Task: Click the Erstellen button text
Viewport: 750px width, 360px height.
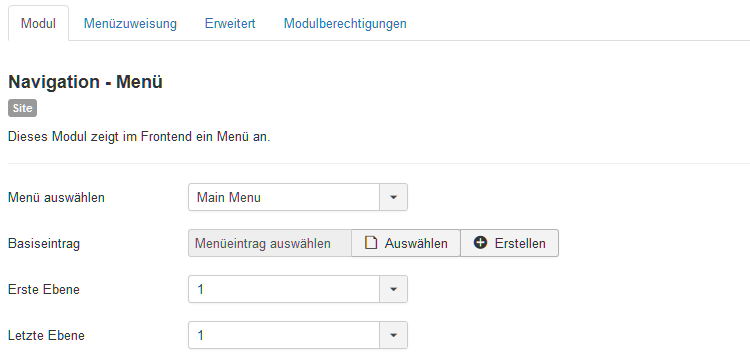Action: tap(520, 243)
